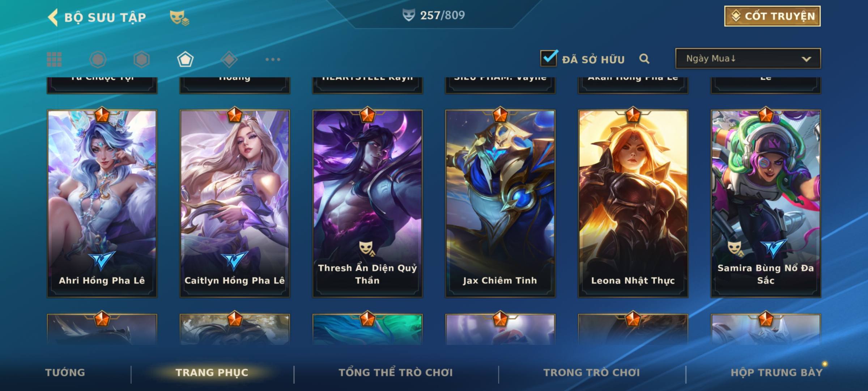Select the Leona Nhật Thực skin card
This screenshot has width=868, height=391.
(633, 203)
